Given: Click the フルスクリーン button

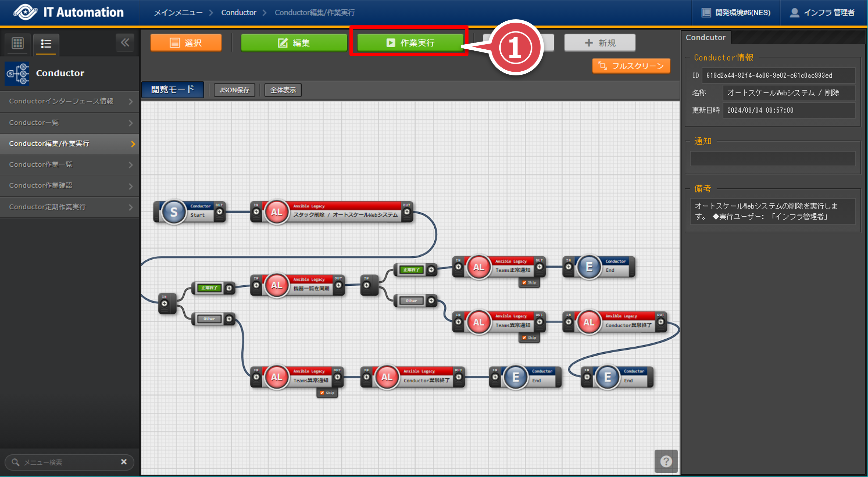Looking at the screenshot, I should pyautogui.click(x=631, y=66).
